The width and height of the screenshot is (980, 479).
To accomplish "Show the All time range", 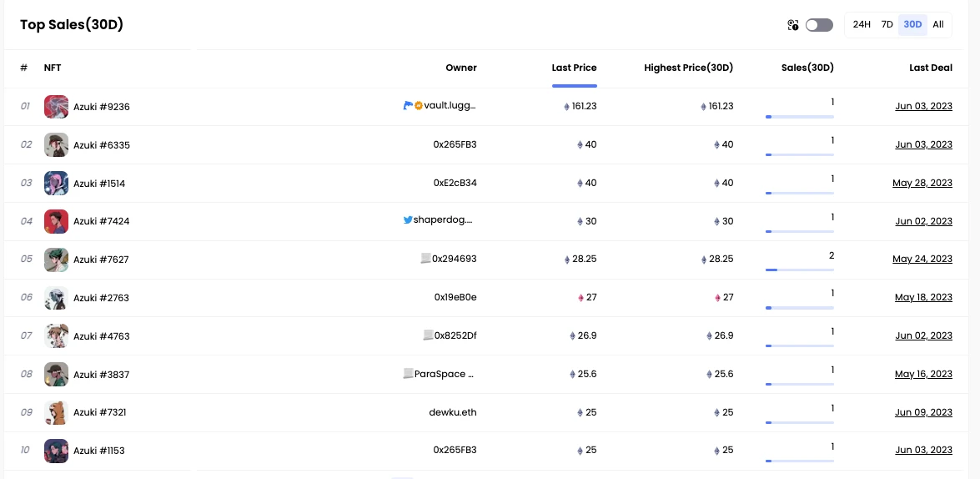I will point(938,25).
